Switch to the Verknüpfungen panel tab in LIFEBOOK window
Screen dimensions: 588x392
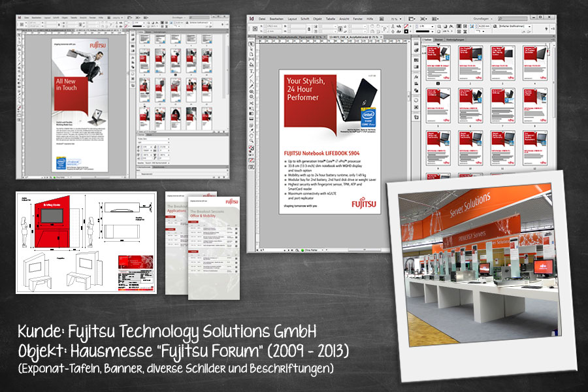coord(455,39)
